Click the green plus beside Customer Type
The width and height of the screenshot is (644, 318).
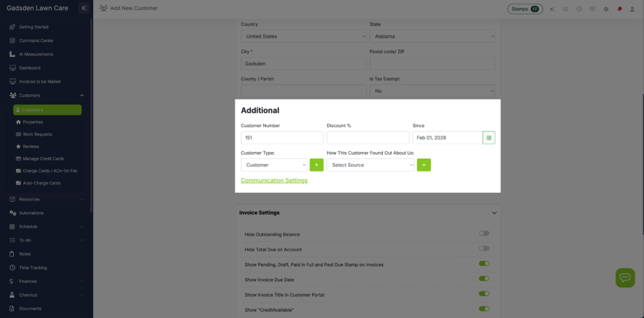[x=316, y=165]
